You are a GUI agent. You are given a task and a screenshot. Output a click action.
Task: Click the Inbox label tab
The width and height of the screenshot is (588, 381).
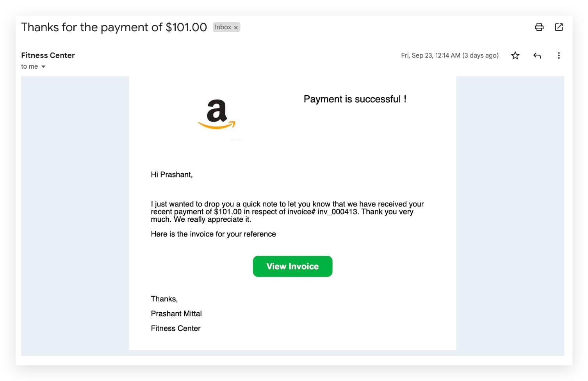click(223, 27)
